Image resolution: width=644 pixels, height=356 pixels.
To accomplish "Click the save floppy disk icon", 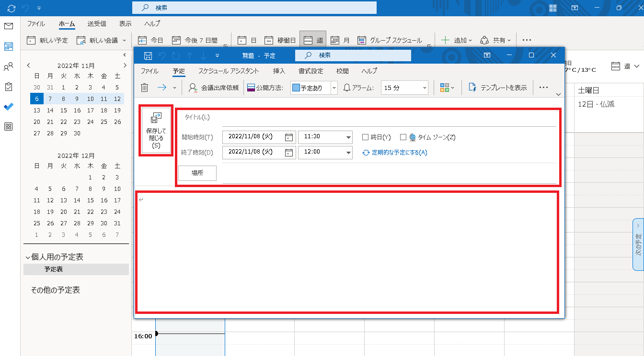I will point(148,56).
